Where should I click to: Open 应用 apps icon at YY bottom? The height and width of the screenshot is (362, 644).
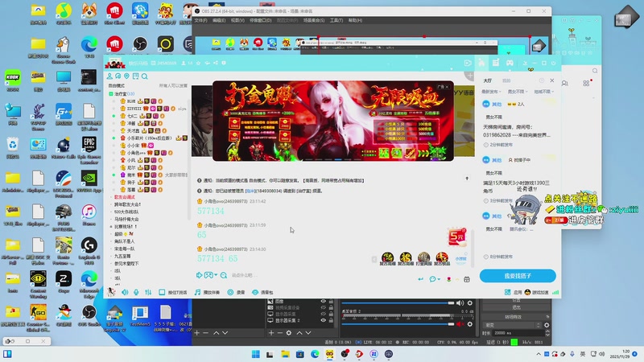click(x=508, y=292)
